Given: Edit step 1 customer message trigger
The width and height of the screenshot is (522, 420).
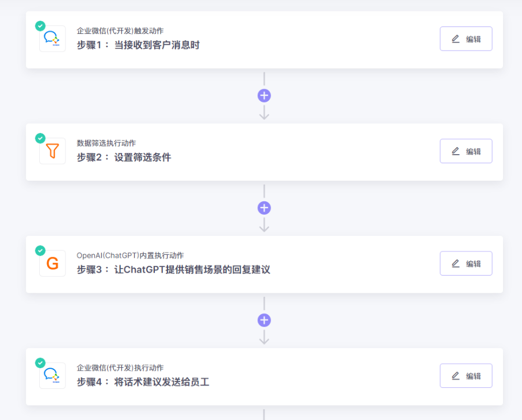Looking at the screenshot, I should click(x=466, y=39).
